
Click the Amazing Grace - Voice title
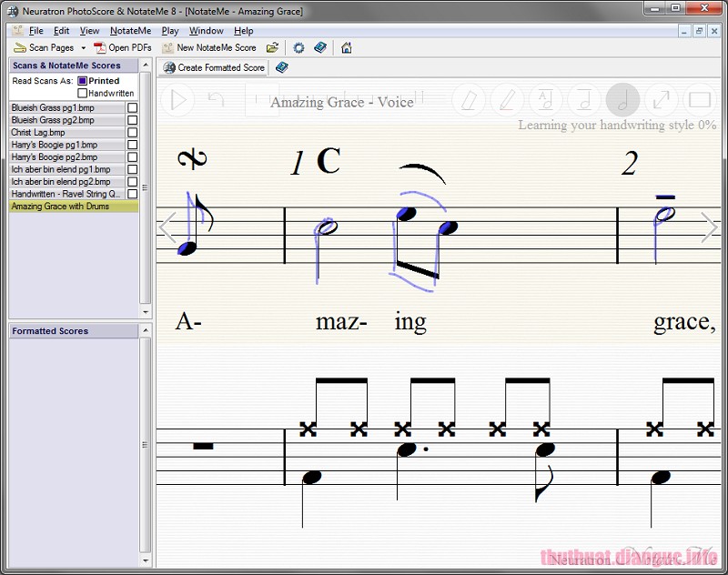[342, 102]
